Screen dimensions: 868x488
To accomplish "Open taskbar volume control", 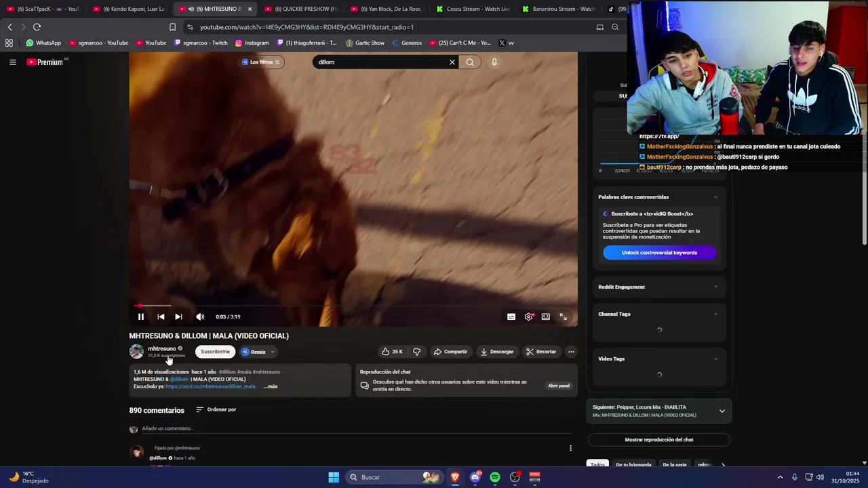I will 821,477.
